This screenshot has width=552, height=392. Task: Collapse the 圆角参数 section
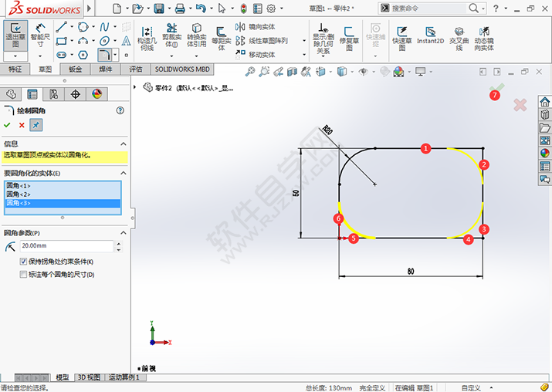(122, 232)
